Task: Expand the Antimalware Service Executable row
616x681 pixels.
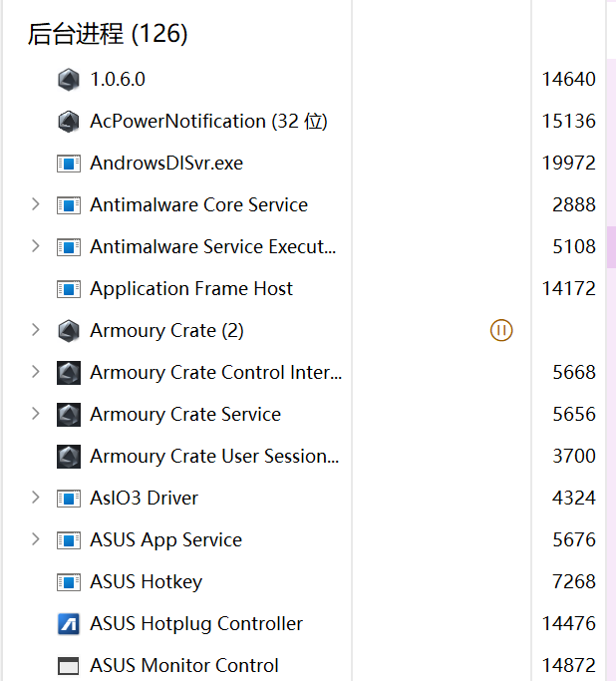Action: pos(36,246)
